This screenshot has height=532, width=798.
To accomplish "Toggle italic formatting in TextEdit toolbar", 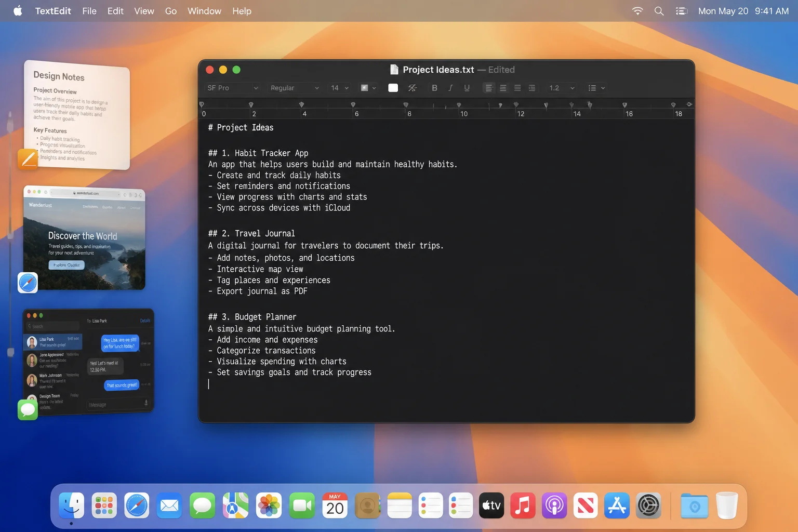I will (450, 88).
